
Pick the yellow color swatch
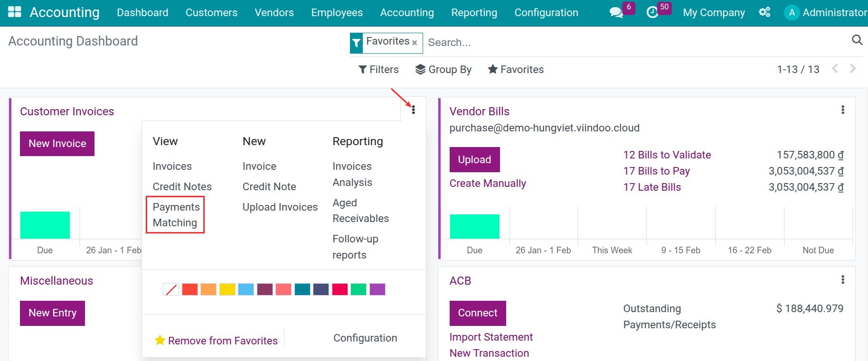tap(227, 289)
